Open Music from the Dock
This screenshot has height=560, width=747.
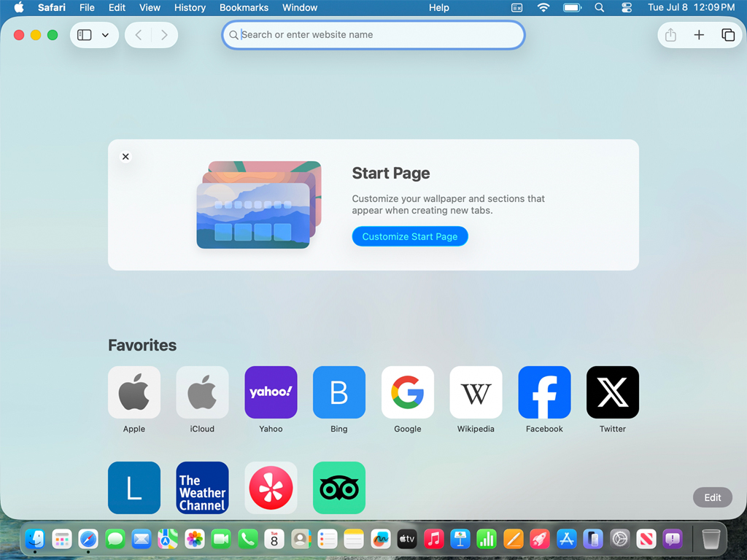[x=433, y=539]
